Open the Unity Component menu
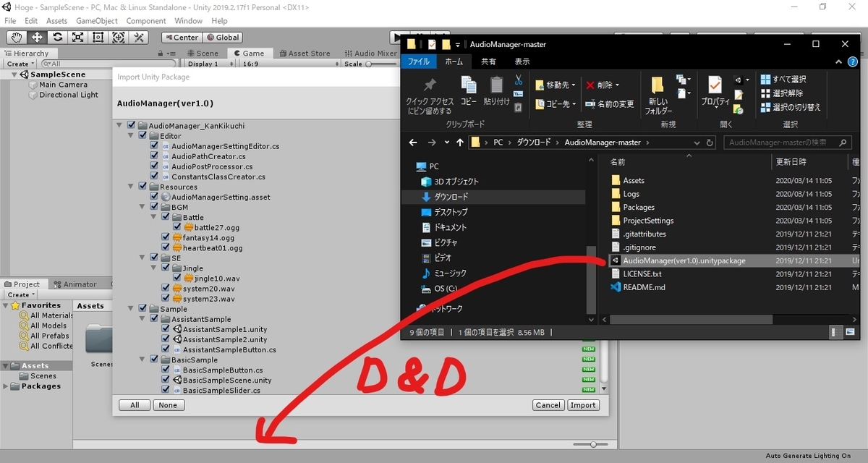This screenshot has height=463, width=868. pos(146,21)
